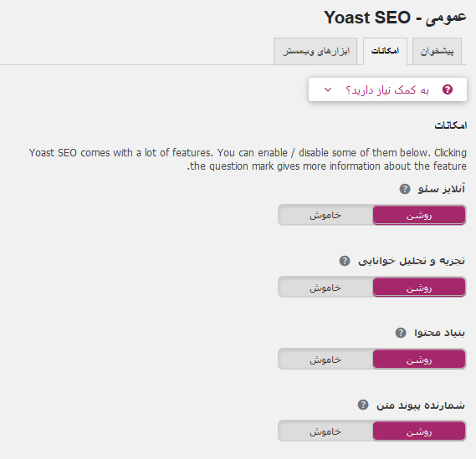The width and height of the screenshot is (476, 459).
Task: Click the purple question icon in help box
Action: click(448, 89)
